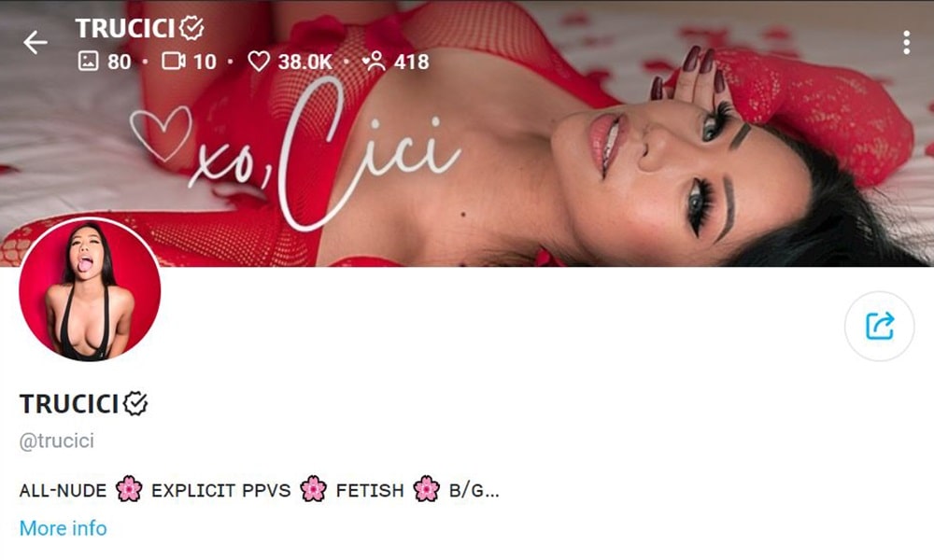Click the photos count image icon

(88, 61)
